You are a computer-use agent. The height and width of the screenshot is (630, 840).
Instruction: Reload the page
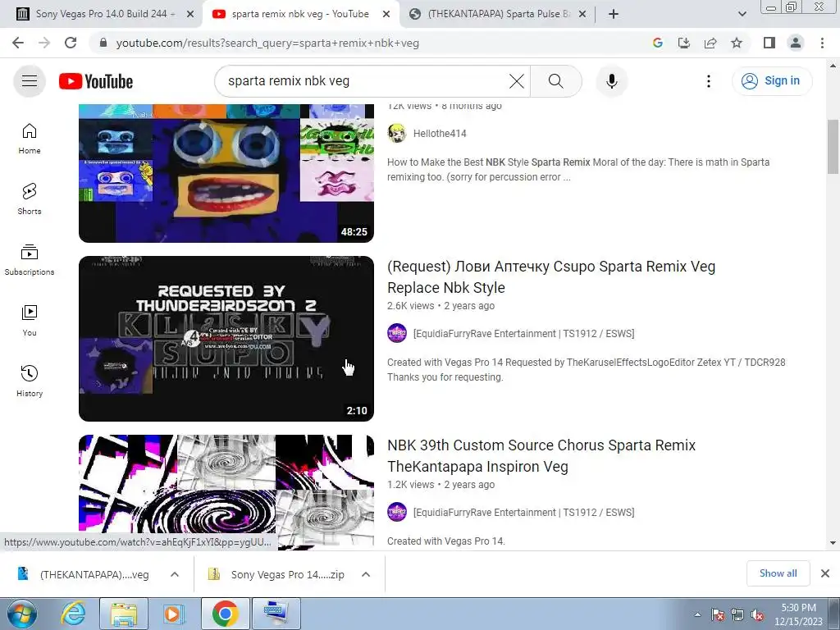71,43
